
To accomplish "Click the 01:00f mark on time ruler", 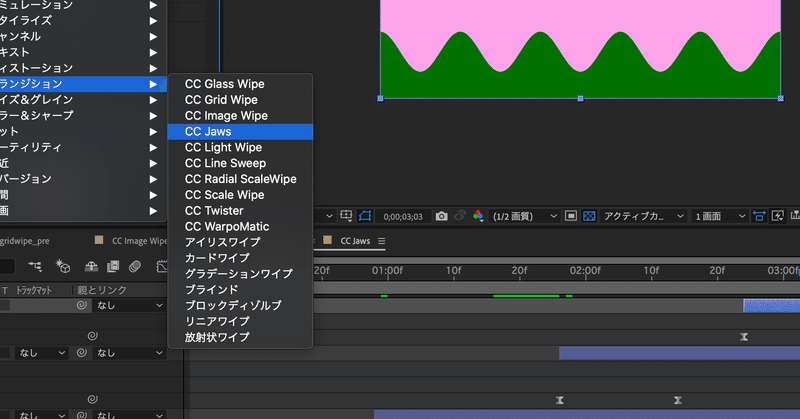I will pos(387,270).
